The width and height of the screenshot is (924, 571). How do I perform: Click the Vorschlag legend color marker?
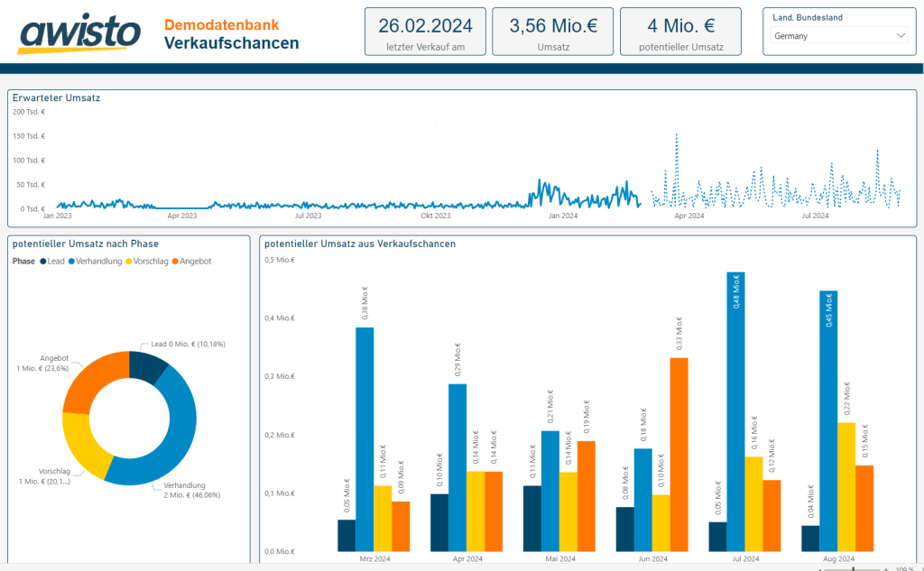point(129,261)
